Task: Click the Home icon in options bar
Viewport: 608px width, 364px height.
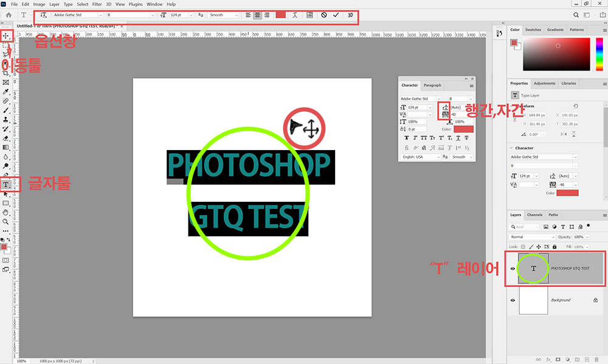Action: 8,15
